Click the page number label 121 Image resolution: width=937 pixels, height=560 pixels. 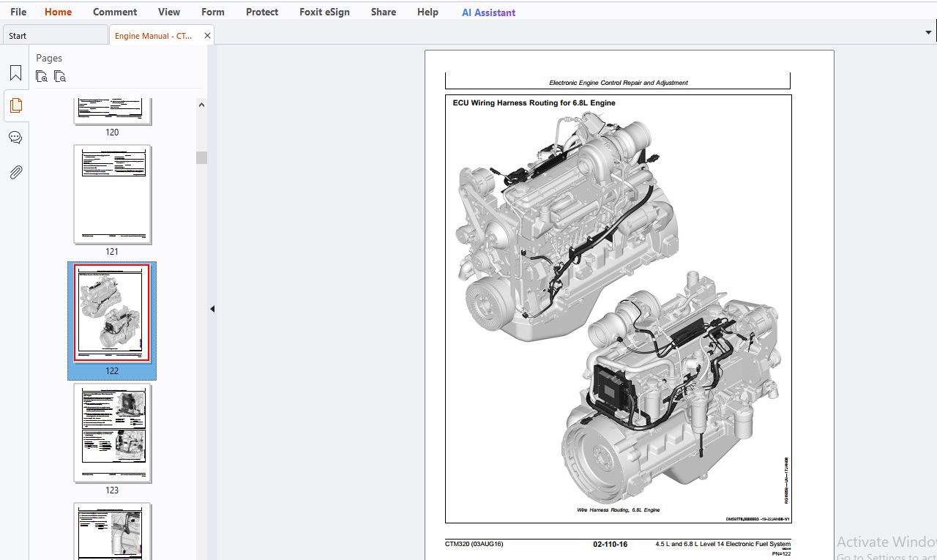pos(112,252)
